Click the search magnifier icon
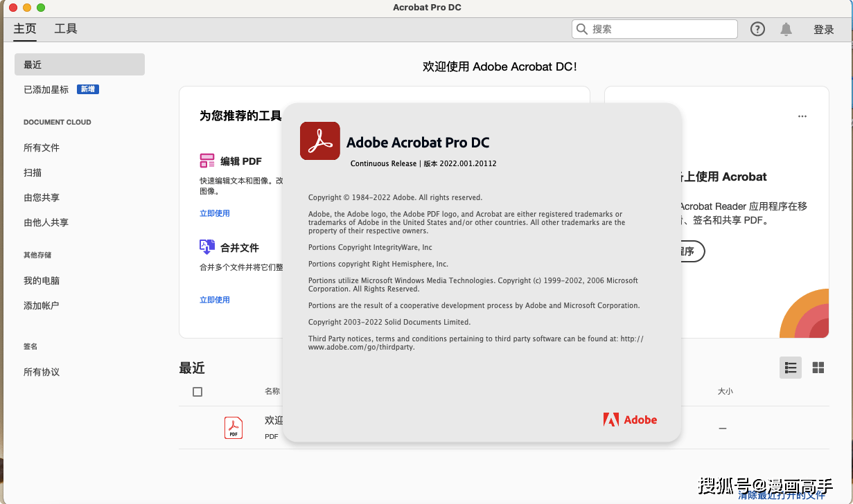This screenshot has height=504, width=853. 582,29
